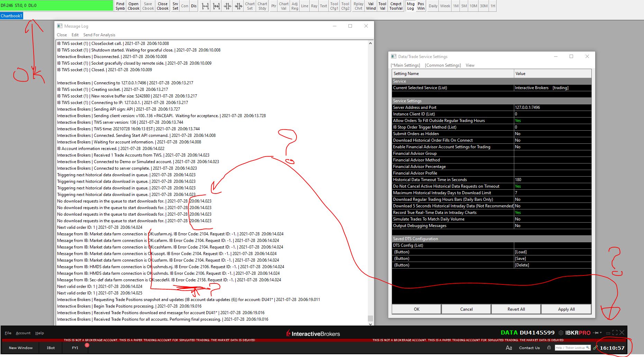
Task: Click the Data/Trade Service Settings title icon
Action: pyautogui.click(x=393, y=56)
